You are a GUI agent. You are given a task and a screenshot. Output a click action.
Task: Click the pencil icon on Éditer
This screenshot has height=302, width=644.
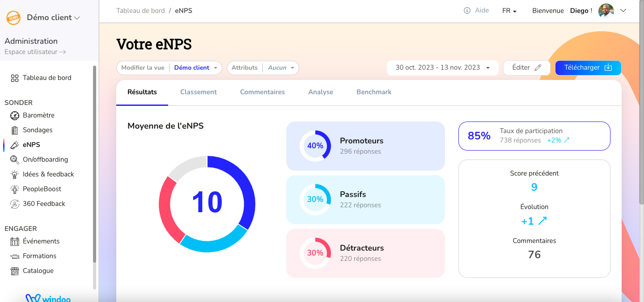tap(538, 68)
